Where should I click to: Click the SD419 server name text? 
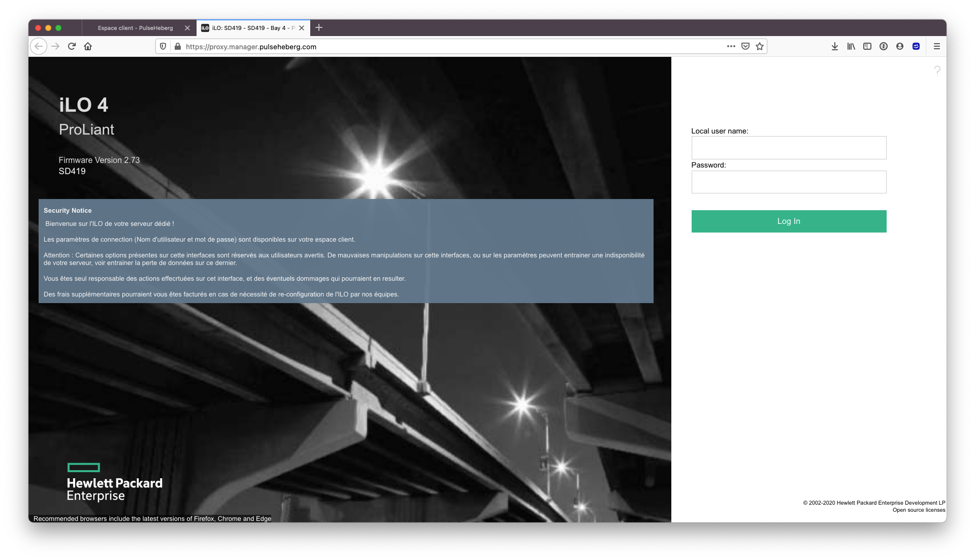pos(72,171)
